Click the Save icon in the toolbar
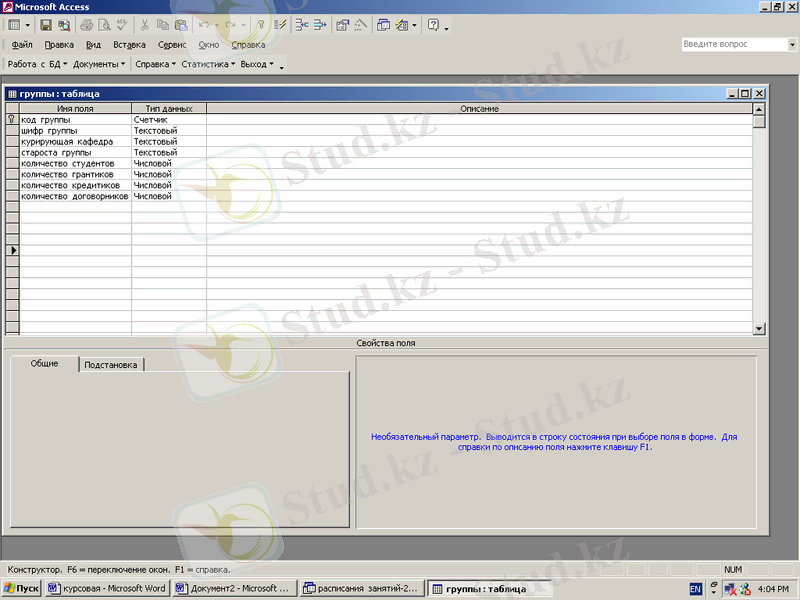Viewport: 800px width, 600px height. (x=45, y=25)
